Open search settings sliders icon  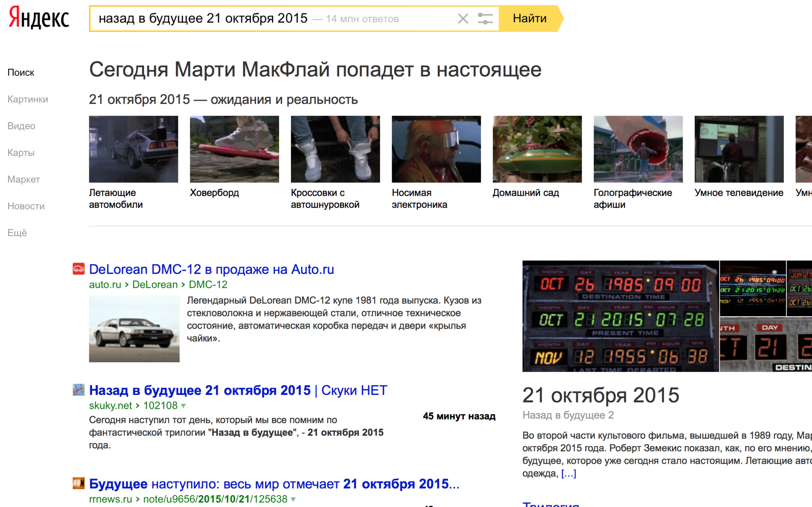485,19
